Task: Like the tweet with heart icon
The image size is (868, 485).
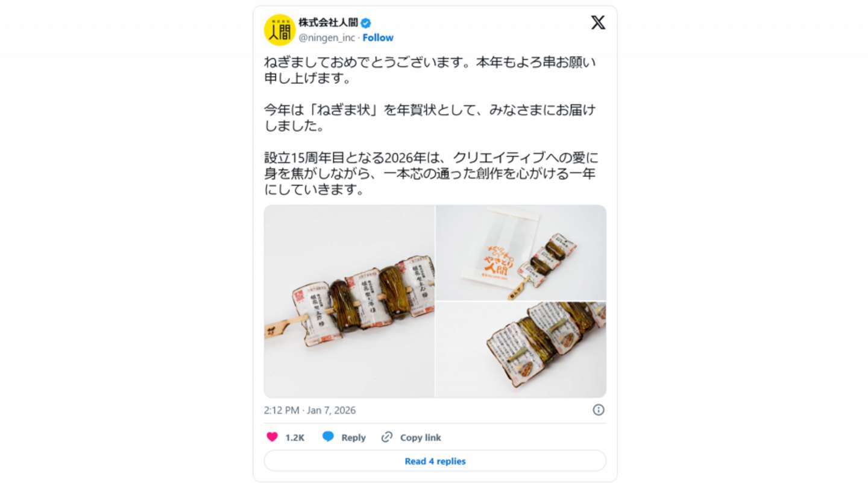Action: tap(272, 437)
